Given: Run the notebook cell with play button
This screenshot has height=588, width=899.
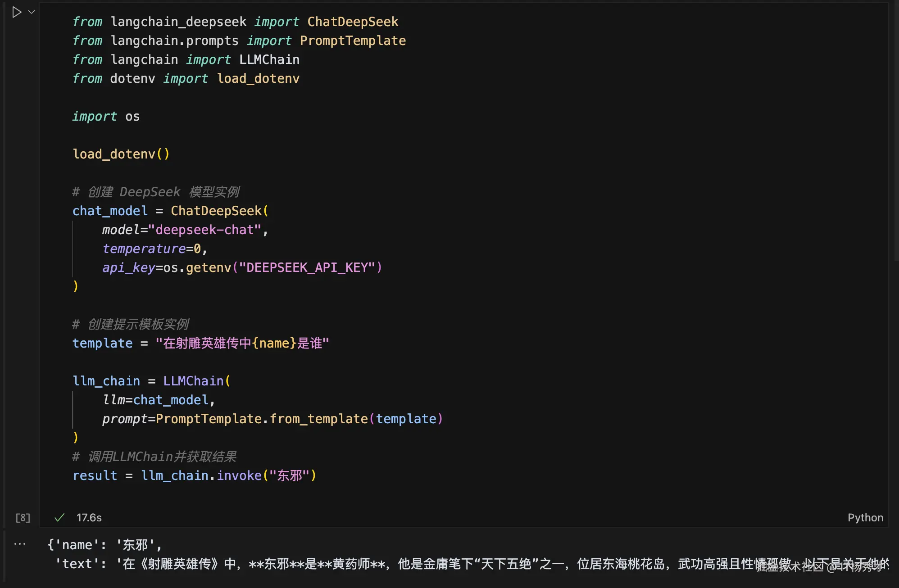Looking at the screenshot, I should (17, 12).
